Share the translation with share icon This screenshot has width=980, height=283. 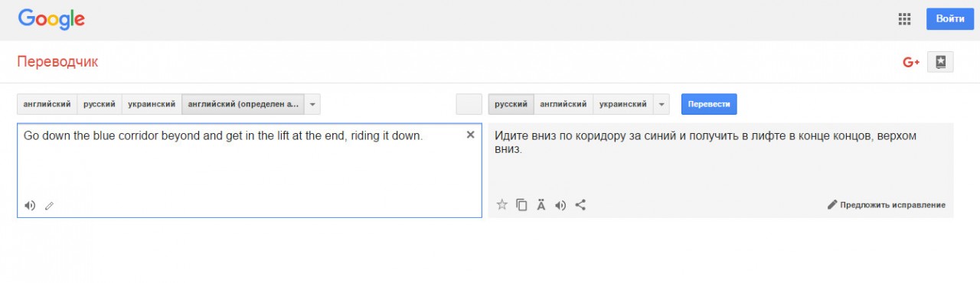click(x=580, y=204)
